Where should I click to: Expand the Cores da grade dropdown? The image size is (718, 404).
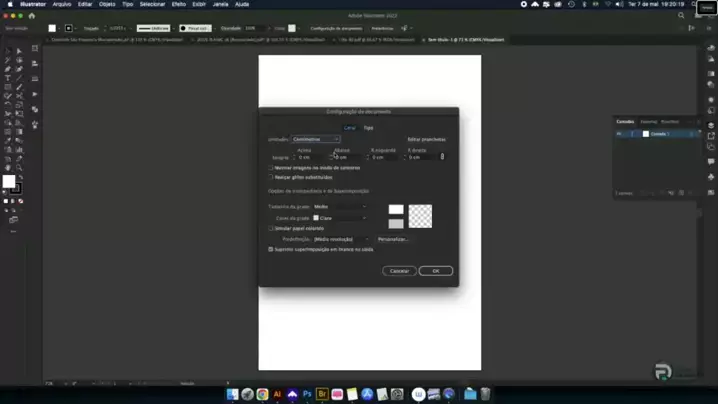coord(340,217)
